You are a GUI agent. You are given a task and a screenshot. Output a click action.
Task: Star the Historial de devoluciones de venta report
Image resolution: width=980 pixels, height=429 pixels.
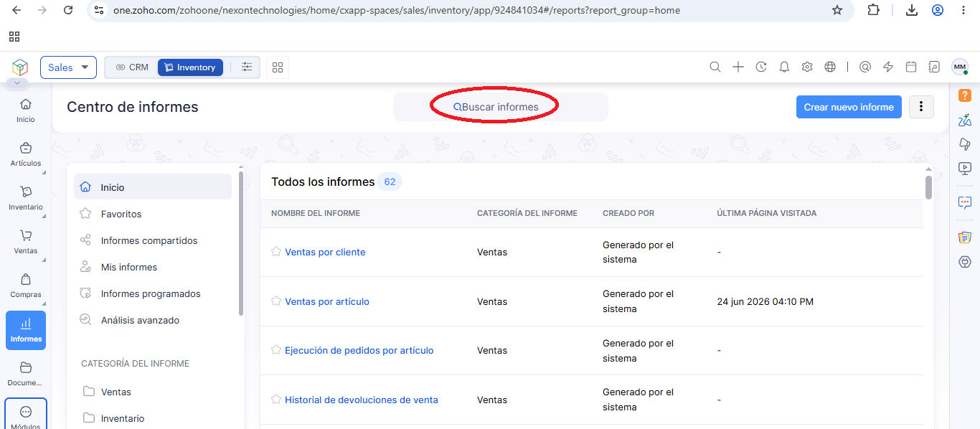click(276, 399)
